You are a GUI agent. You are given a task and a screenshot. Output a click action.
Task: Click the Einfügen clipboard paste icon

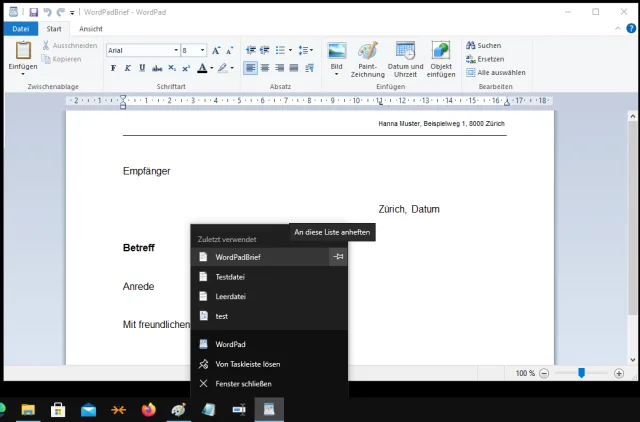click(22, 51)
